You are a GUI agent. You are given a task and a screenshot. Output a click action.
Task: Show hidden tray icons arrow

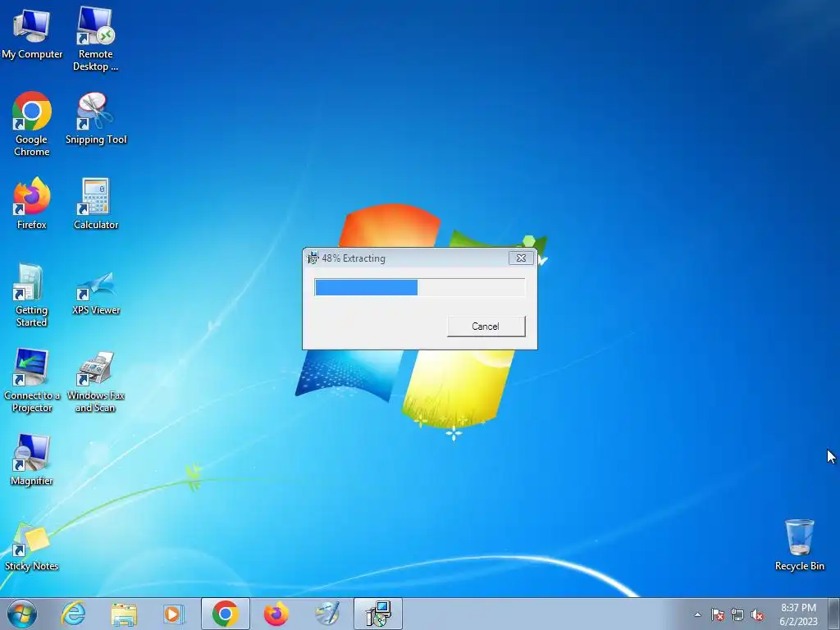tap(697, 614)
